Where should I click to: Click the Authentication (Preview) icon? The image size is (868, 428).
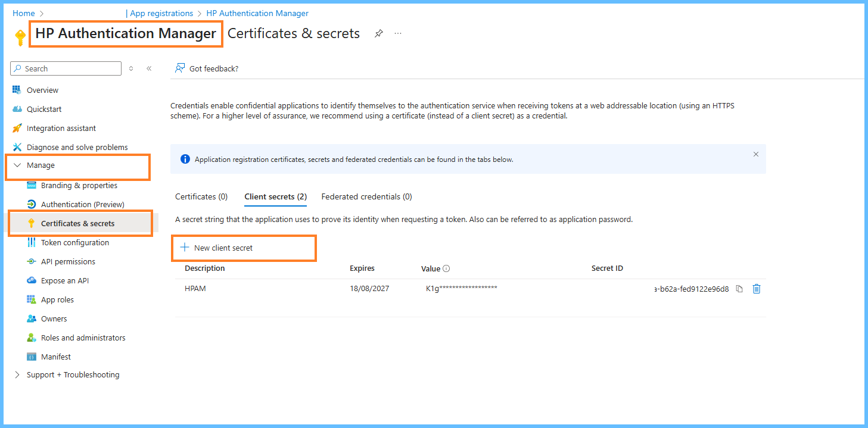[x=31, y=204]
